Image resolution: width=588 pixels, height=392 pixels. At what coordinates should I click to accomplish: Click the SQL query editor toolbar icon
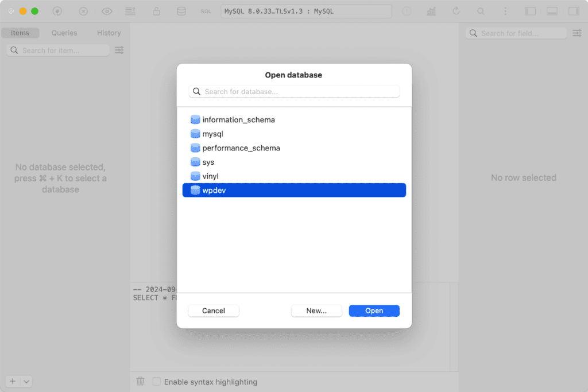coord(206,11)
